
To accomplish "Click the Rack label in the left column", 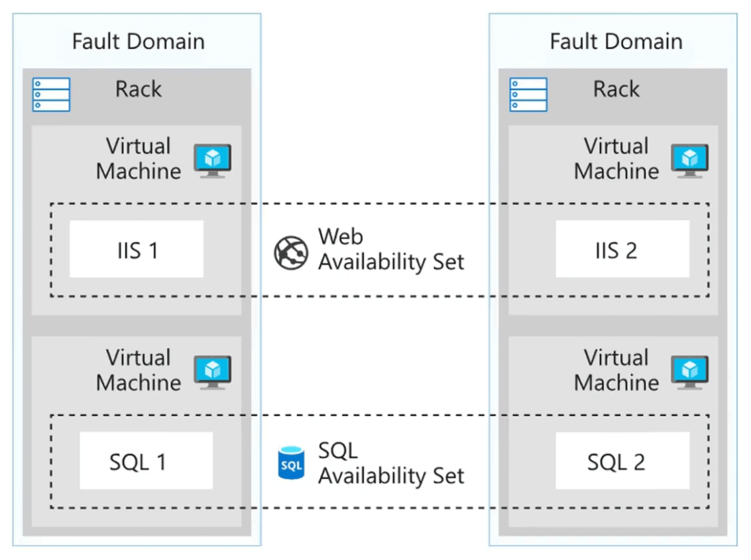I will [138, 89].
